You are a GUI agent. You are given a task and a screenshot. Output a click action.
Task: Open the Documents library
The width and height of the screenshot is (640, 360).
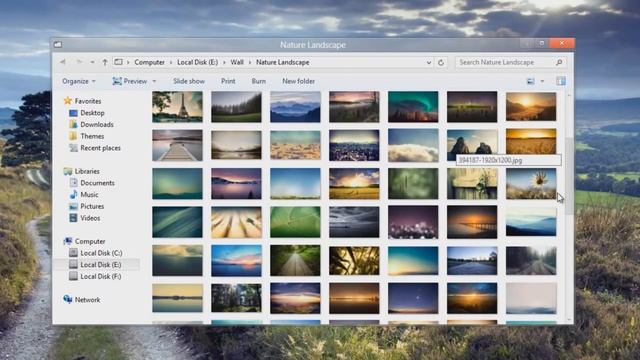tap(97, 183)
